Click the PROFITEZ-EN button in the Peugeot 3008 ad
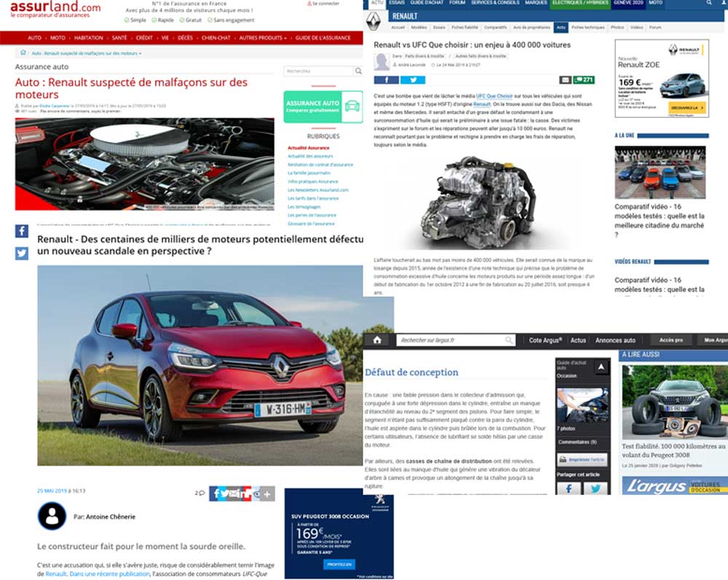Viewport: 728px width, 580px height. point(339,564)
